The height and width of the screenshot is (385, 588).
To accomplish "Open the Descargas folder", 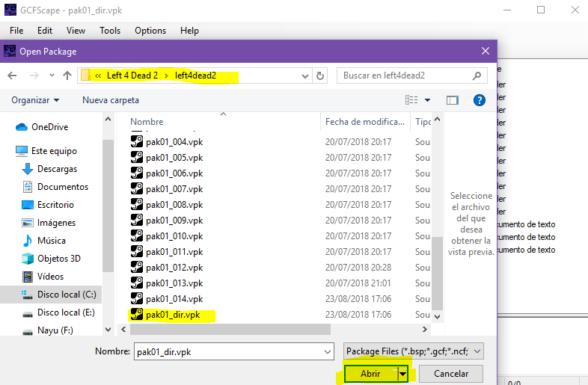I will (49, 169).
